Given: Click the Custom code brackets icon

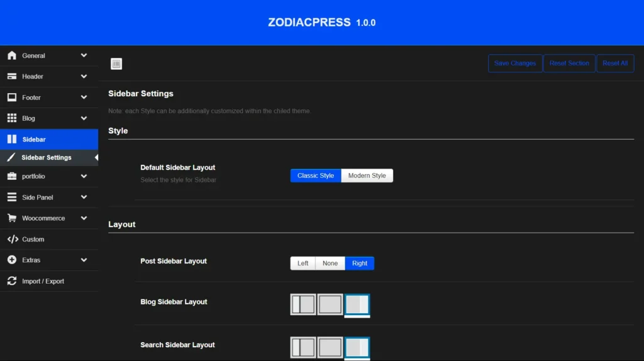Looking at the screenshot, I should [x=12, y=239].
